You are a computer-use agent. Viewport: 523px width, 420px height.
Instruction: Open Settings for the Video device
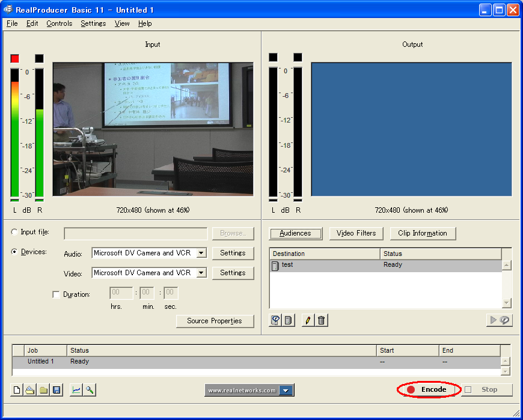(233, 273)
